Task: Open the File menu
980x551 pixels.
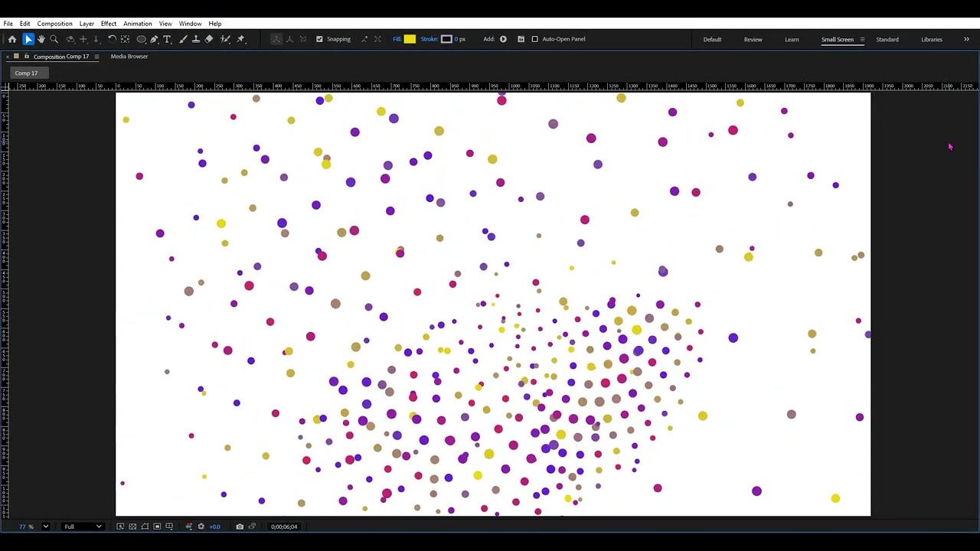Action: click(8, 24)
